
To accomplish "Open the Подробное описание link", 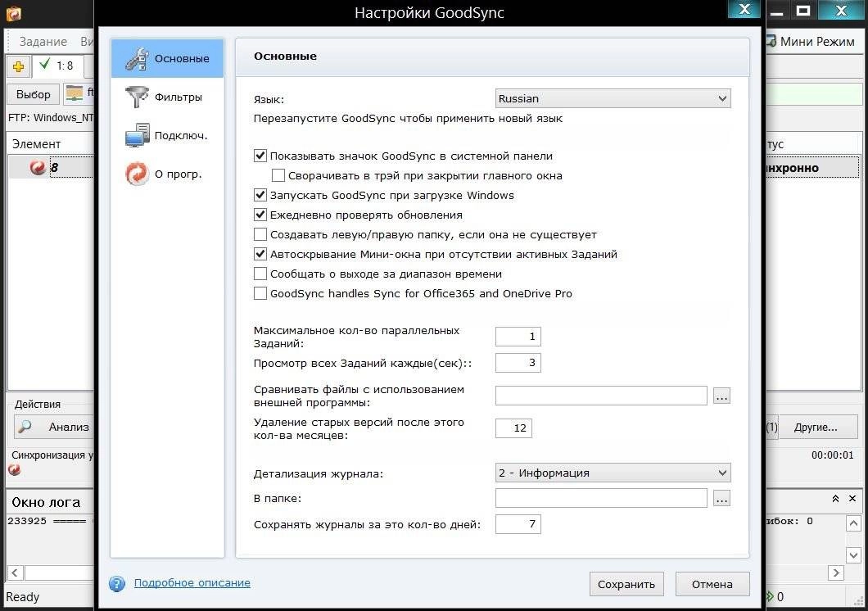I will pos(192,583).
